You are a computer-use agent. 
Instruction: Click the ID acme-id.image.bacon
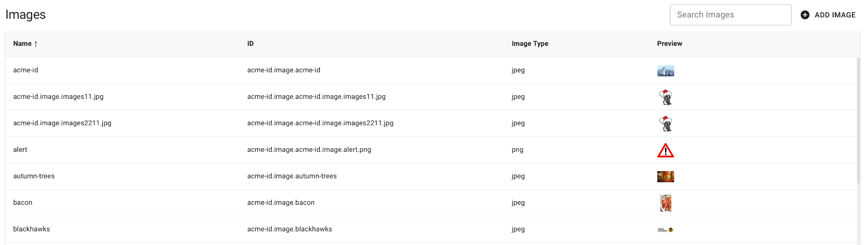281,203
